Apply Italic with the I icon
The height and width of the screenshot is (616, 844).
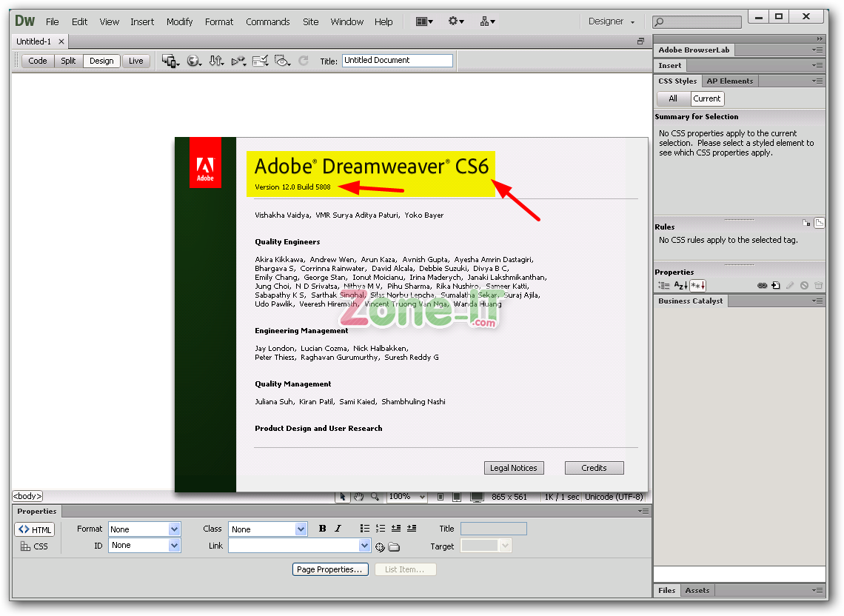338,528
